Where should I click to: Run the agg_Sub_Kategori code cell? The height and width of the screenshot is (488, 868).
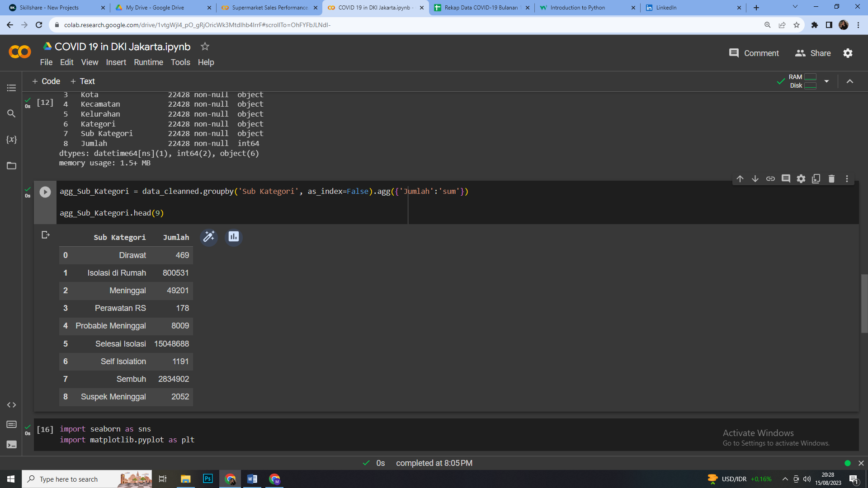pyautogui.click(x=45, y=192)
